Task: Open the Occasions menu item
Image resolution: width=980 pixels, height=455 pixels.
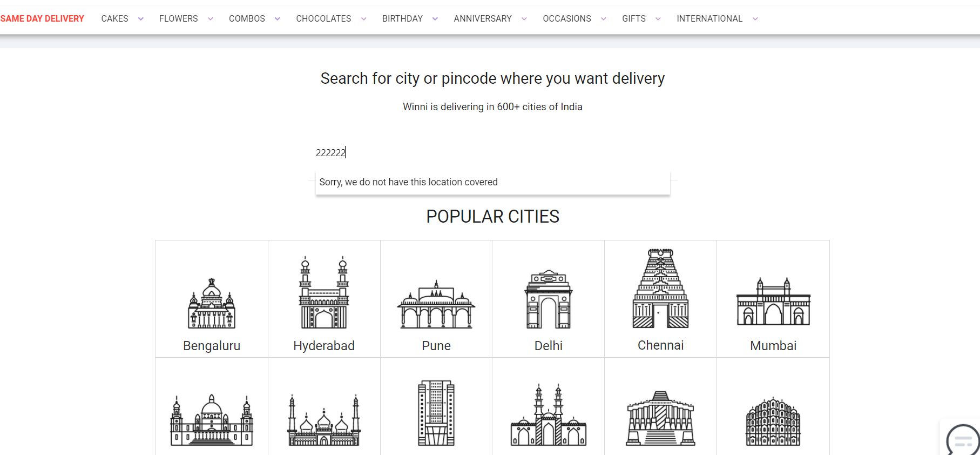Action: tap(567, 19)
